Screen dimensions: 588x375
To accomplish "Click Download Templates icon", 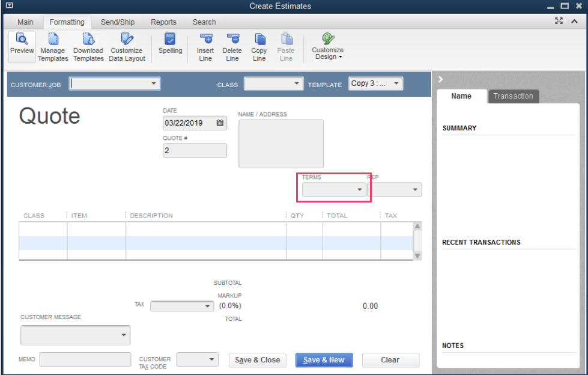I will click(88, 38).
